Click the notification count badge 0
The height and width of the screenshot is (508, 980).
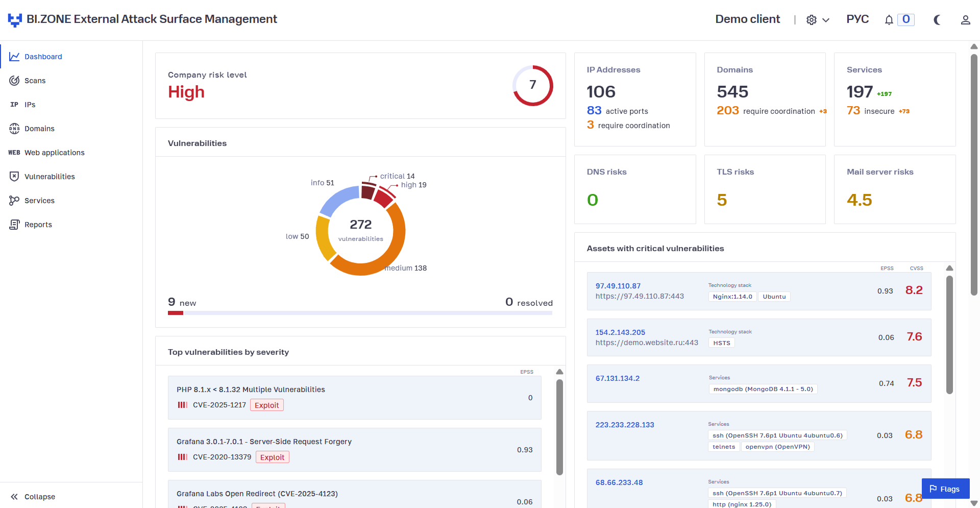point(906,19)
